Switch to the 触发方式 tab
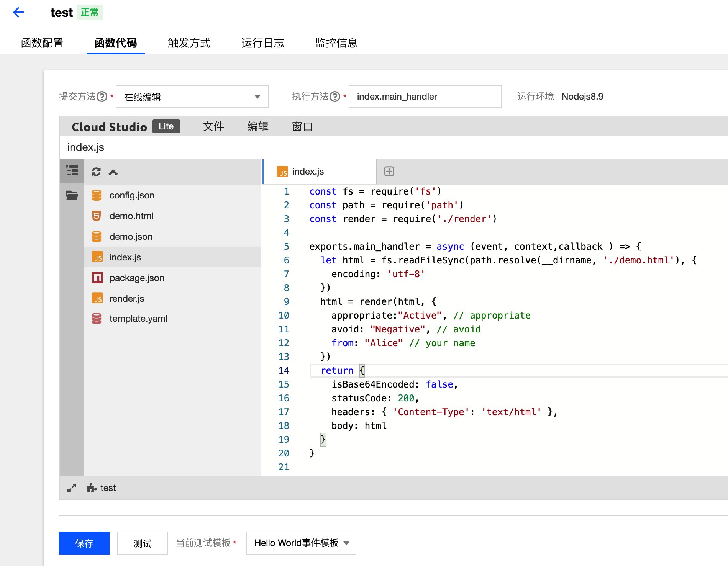This screenshot has width=728, height=566. click(x=189, y=43)
